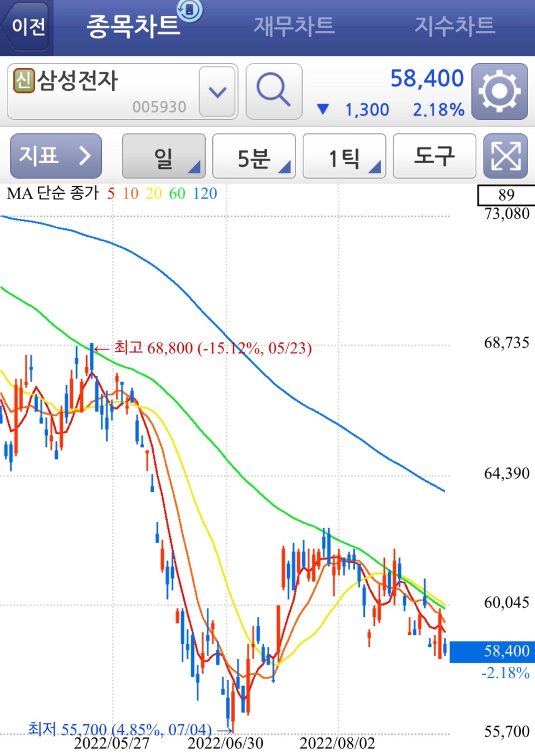This screenshot has width=535, height=756.
Task: Click the 2.18% change rate text
Action: click(x=438, y=110)
